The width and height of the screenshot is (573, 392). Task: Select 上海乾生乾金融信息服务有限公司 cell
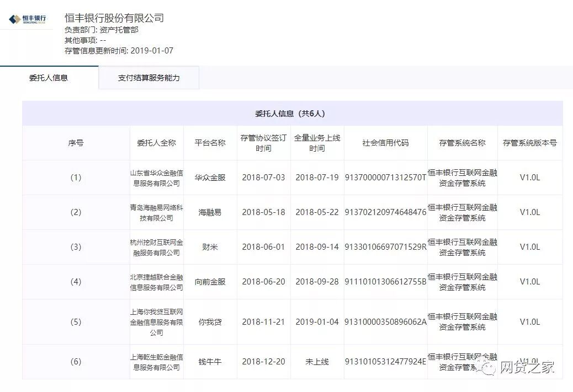click(x=156, y=362)
